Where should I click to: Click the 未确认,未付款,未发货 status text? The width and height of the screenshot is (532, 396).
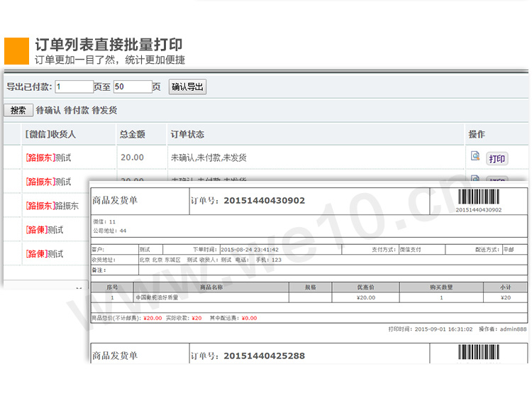pyautogui.click(x=209, y=158)
